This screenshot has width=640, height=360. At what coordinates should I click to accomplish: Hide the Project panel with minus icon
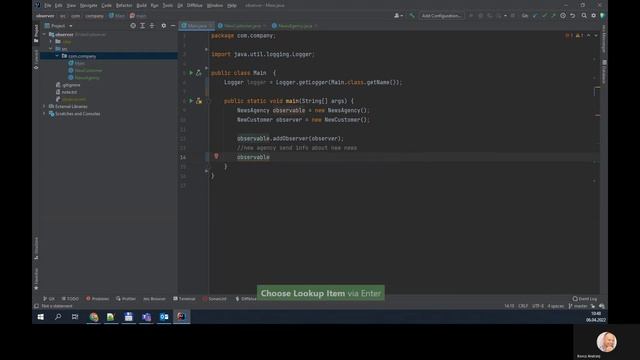[173, 26]
